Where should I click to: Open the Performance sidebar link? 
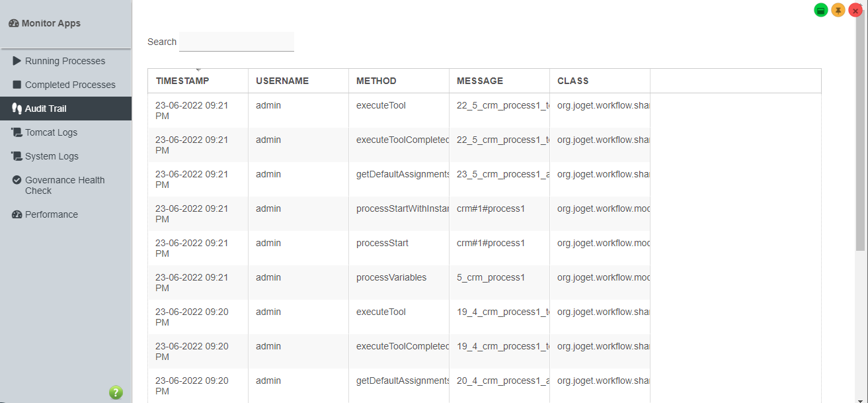click(x=52, y=214)
